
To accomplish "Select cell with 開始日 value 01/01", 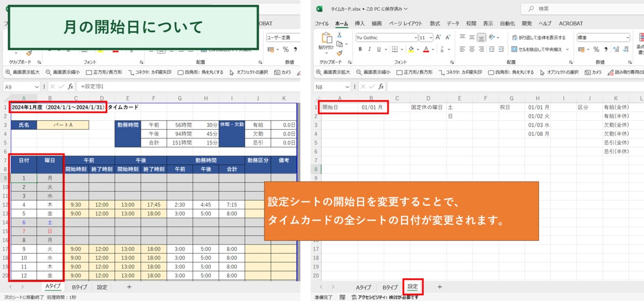I will [x=372, y=107].
